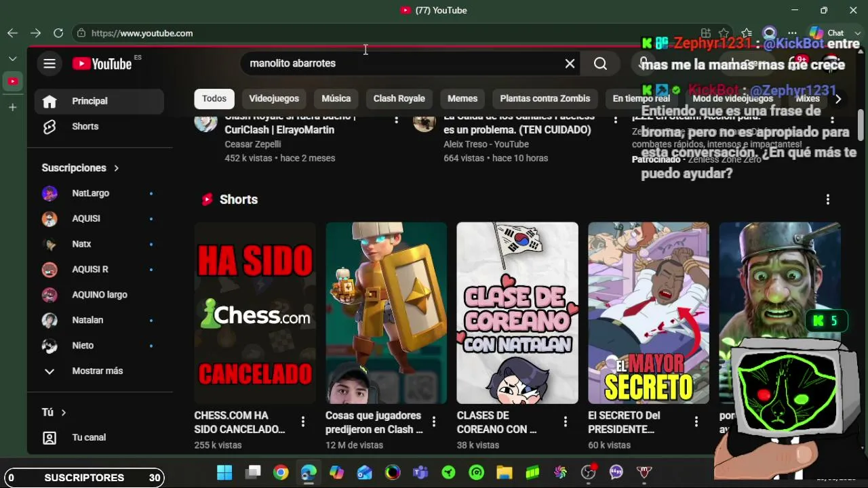Image resolution: width=868 pixels, height=488 pixels.
Task: Play the El Mayor Secreto short thumbnail
Action: [x=648, y=313]
